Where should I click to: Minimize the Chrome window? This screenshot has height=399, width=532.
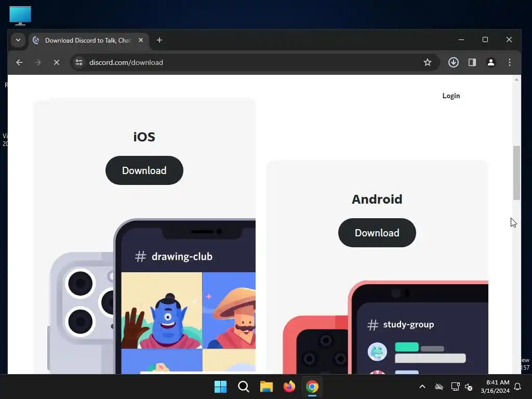pos(461,39)
